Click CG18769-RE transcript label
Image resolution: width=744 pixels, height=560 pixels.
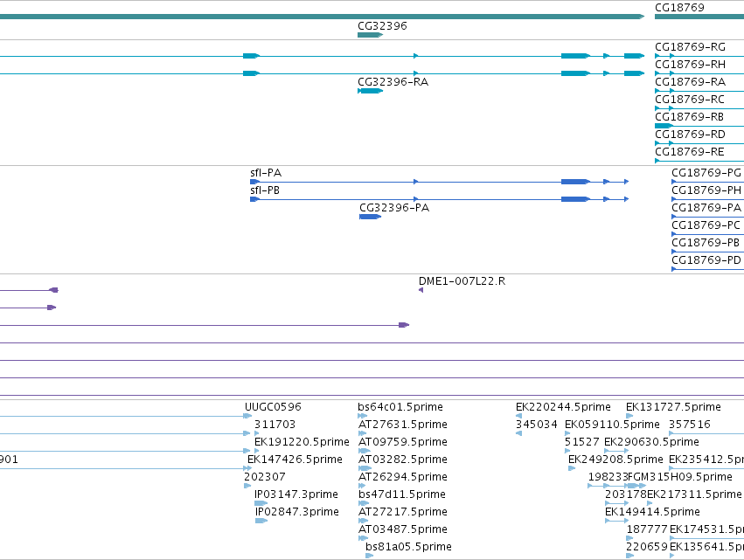tap(690, 152)
